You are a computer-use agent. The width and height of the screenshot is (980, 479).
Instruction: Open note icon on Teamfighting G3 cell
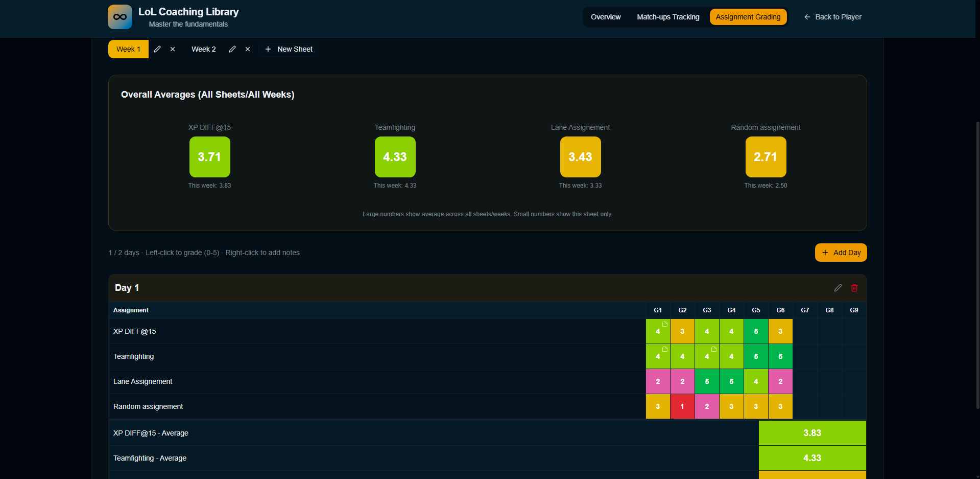point(714,349)
